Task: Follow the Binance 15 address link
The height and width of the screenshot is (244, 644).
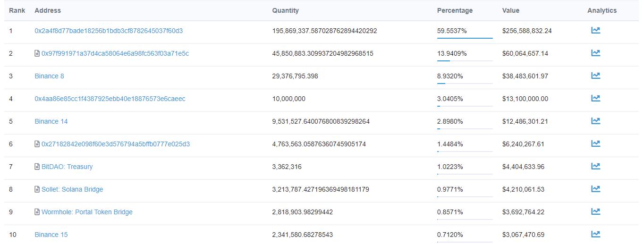Action: 51,235
